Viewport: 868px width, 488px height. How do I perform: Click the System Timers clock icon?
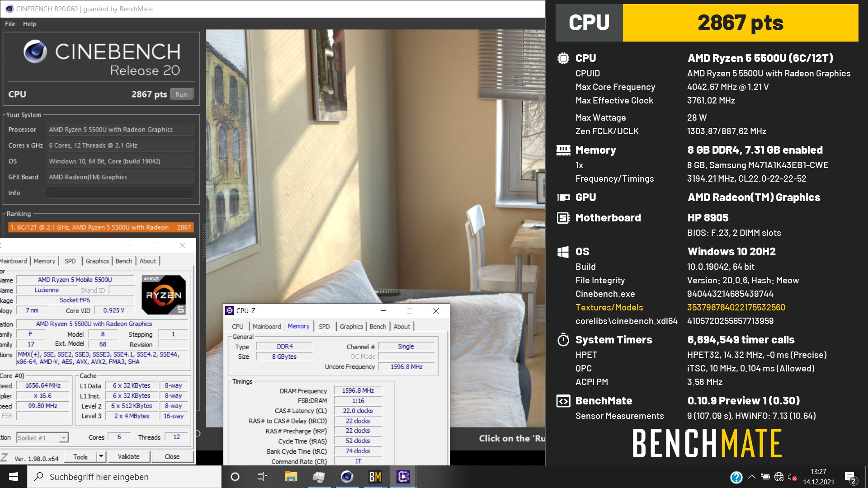pos(563,340)
